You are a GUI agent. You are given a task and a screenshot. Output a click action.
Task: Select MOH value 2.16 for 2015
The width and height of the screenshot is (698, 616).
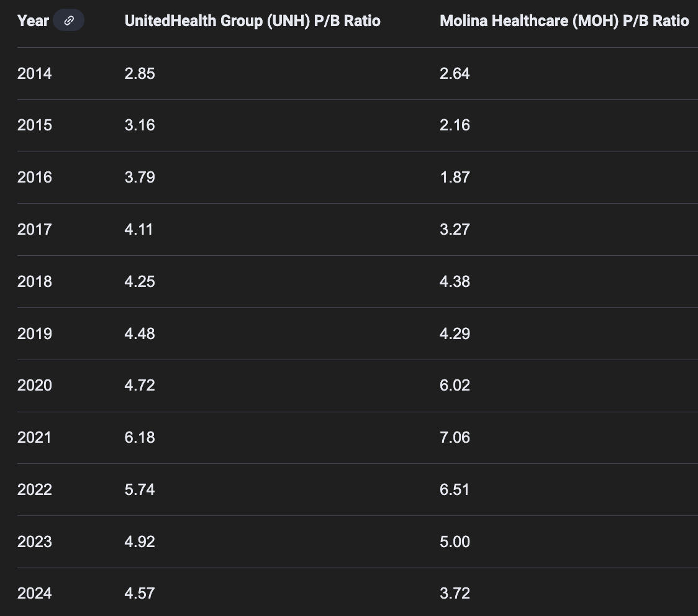pos(455,125)
